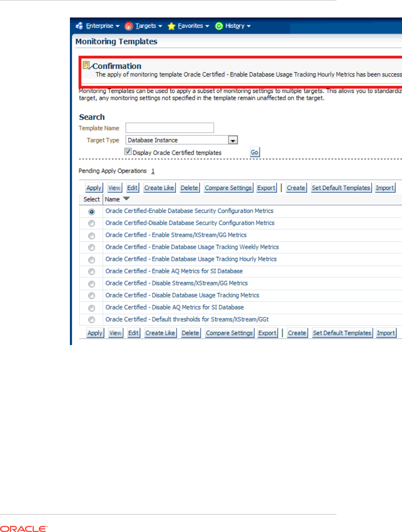The image size is (402, 532).
Task: Click top Set Default Templates button
Action: tap(341, 188)
